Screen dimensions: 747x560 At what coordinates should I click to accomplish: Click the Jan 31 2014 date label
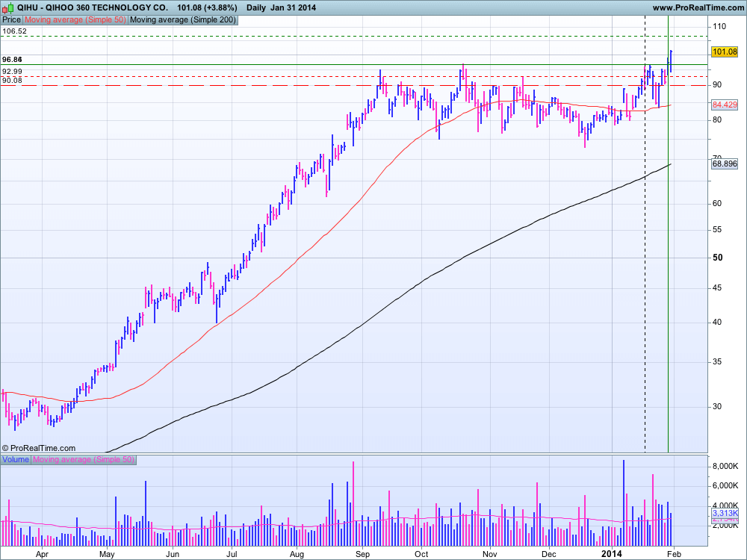click(x=293, y=7)
